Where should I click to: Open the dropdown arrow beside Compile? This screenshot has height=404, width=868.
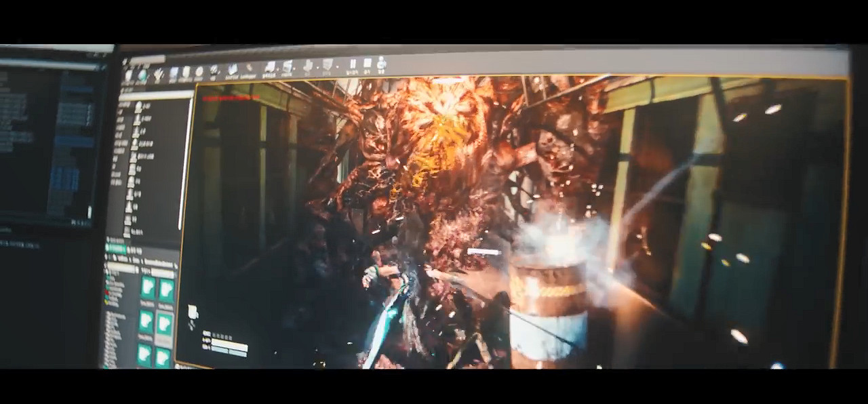[x=336, y=66]
